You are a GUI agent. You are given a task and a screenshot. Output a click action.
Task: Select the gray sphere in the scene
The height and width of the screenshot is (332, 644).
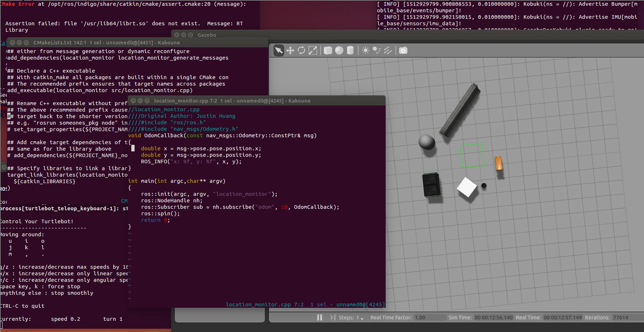(x=427, y=142)
